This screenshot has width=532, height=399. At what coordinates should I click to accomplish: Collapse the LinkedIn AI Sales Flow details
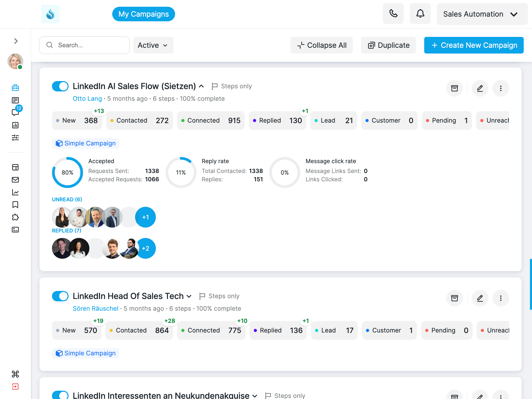tap(201, 86)
